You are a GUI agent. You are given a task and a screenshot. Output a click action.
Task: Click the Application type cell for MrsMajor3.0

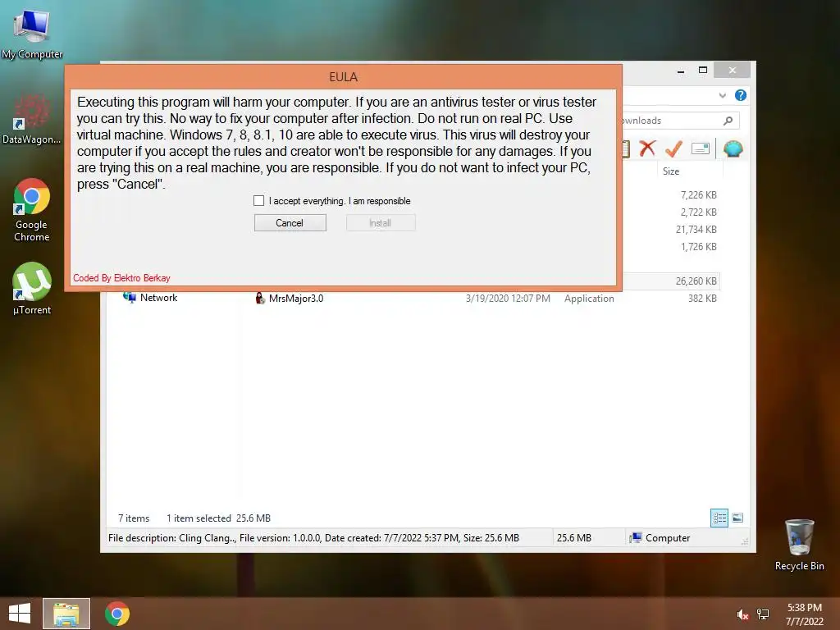589,299
